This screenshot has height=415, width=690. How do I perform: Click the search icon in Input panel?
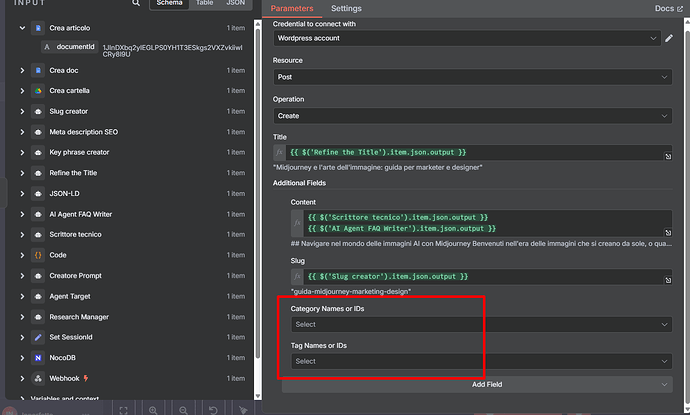(x=136, y=3)
